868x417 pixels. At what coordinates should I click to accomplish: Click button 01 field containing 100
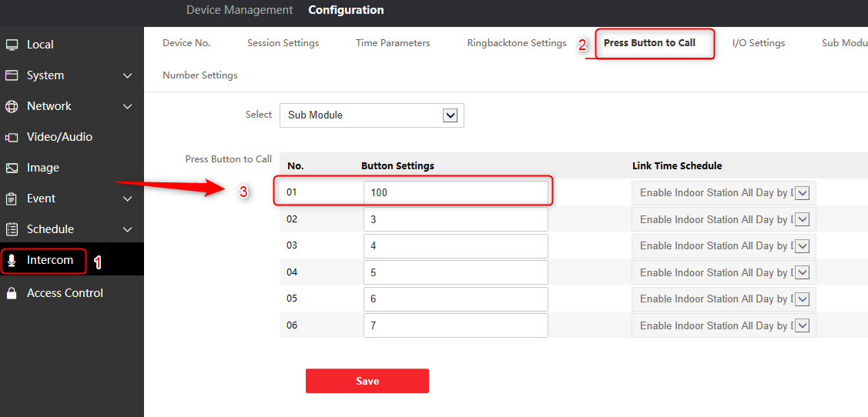(x=456, y=193)
